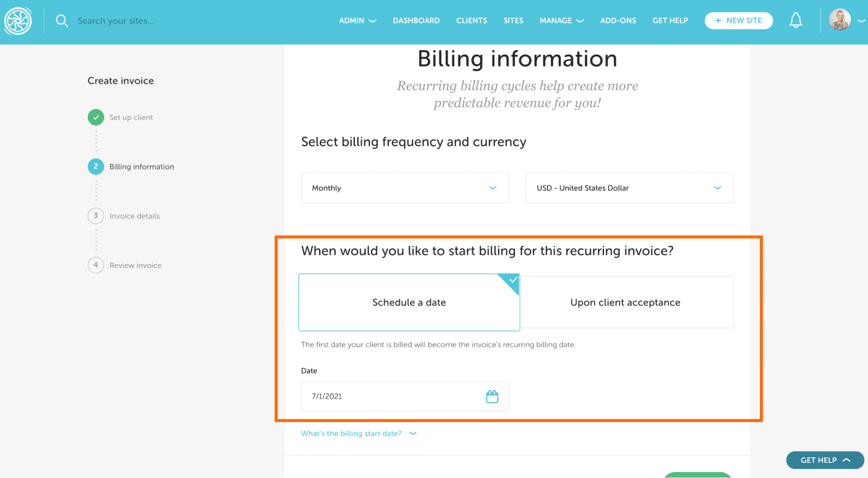Image resolution: width=868 pixels, height=478 pixels.
Task: Click step 2 Billing information circle
Action: (x=96, y=166)
